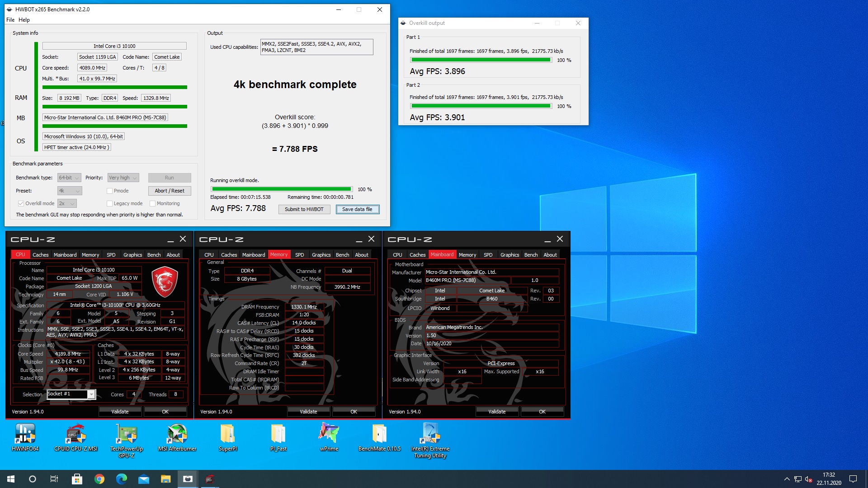Click Abort / Reset button
The height and width of the screenshot is (488, 868).
point(170,191)
